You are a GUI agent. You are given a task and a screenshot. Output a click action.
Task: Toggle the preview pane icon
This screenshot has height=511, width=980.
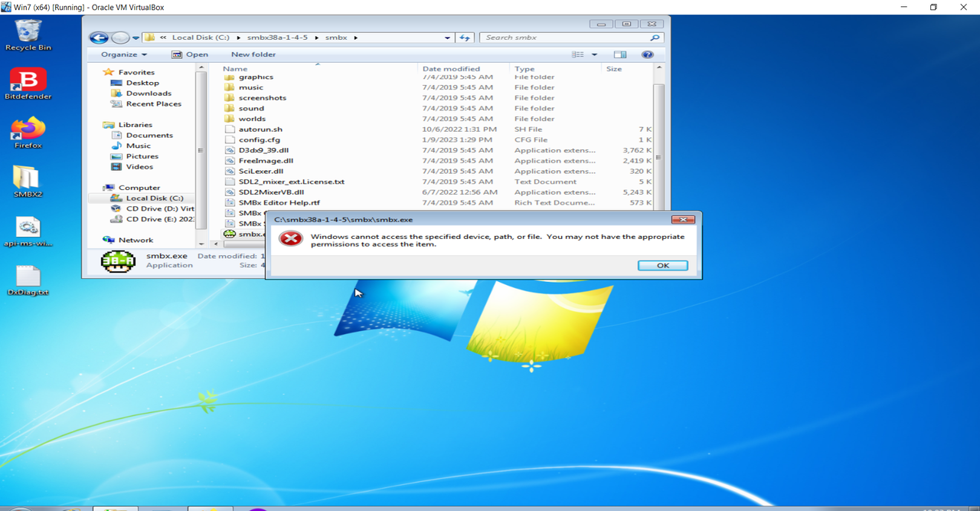620,54
